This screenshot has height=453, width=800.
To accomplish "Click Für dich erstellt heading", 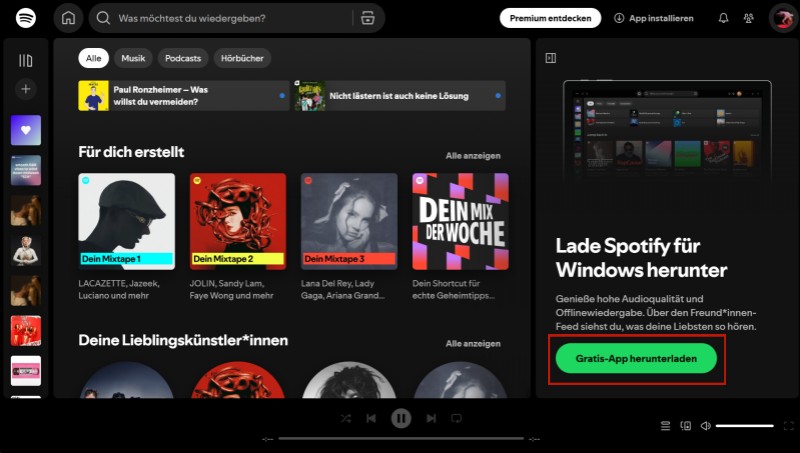I will point(131,152).
